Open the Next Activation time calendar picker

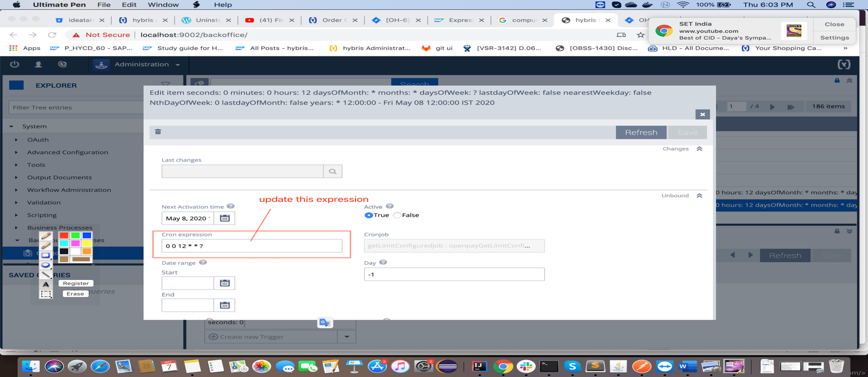click(x=225, y=218)
